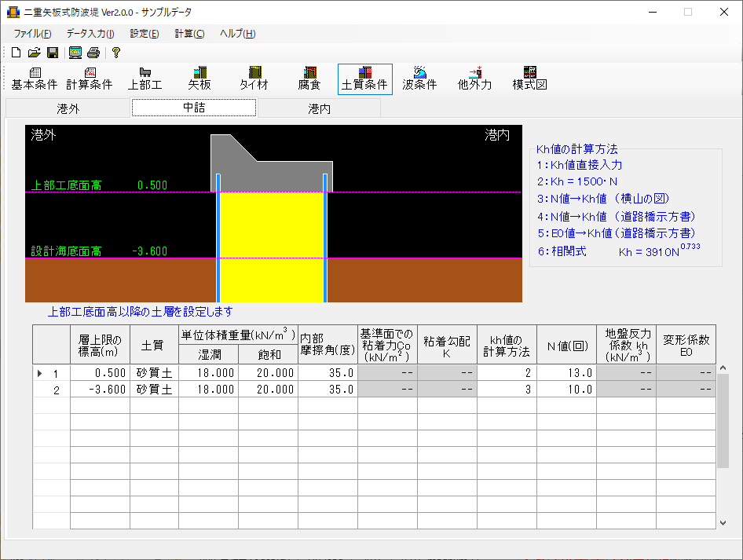Open 矢板 toolbar section
The width and height of the screenshot is (743, 560).
pyautogui.click(x=199, y=79)
